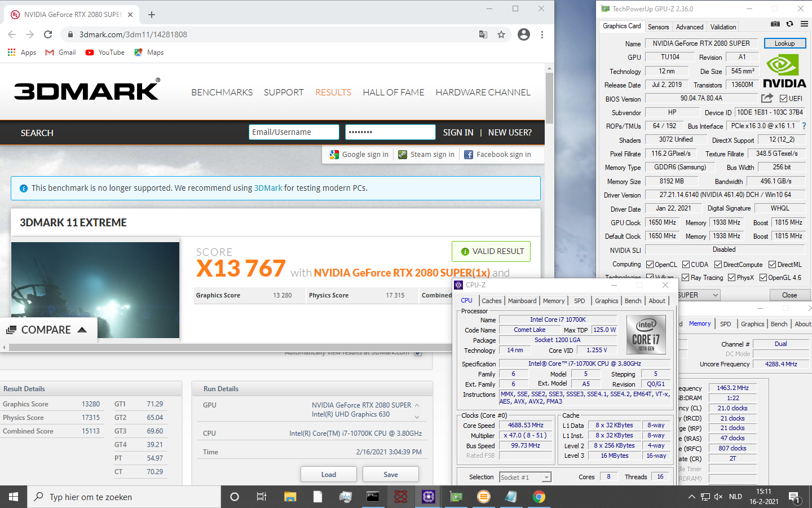Image resolution: width=812 pixels, height=508 pixels.
Task: Take GPU-Z screenshot with camera icon
Action: 775,24
